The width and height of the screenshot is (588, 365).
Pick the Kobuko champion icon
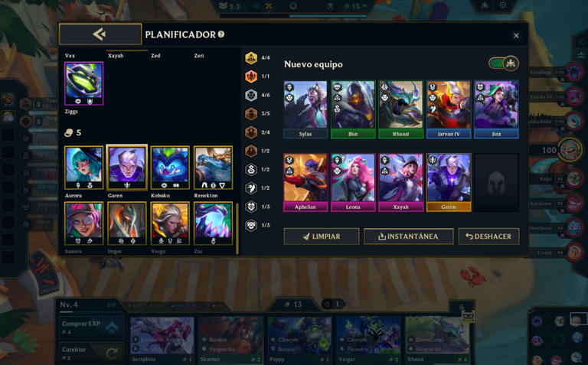click(170, 168)
